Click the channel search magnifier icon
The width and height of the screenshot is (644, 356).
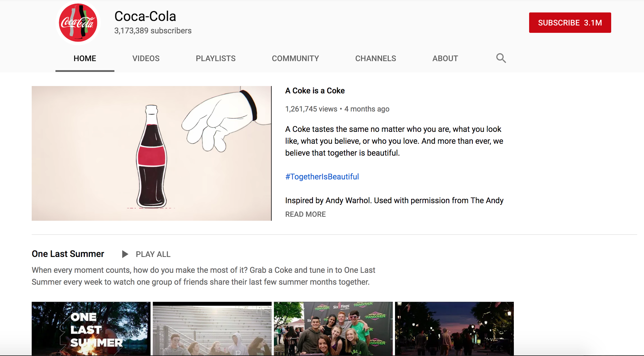pyautogui.click(x=501, y=58)
